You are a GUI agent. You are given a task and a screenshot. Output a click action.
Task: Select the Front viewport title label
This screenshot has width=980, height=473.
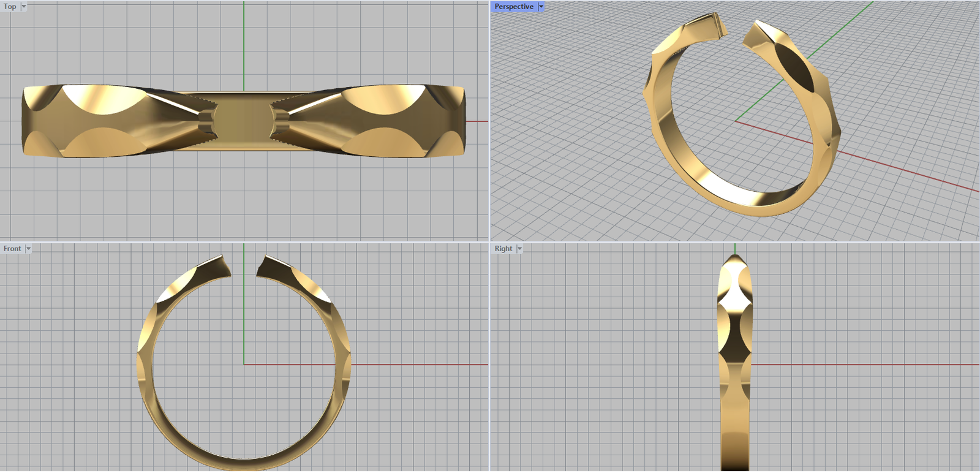(x=12, y=249)
